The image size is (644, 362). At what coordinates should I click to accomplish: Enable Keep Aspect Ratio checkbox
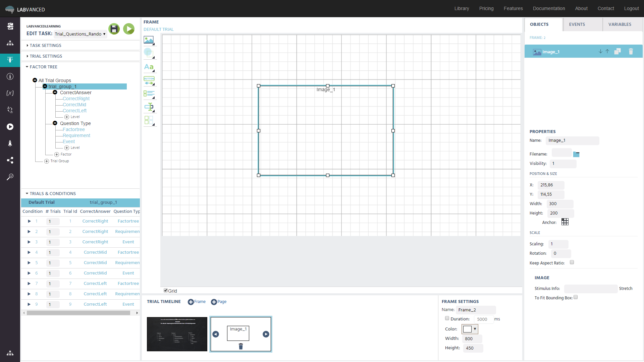[572, 262]
